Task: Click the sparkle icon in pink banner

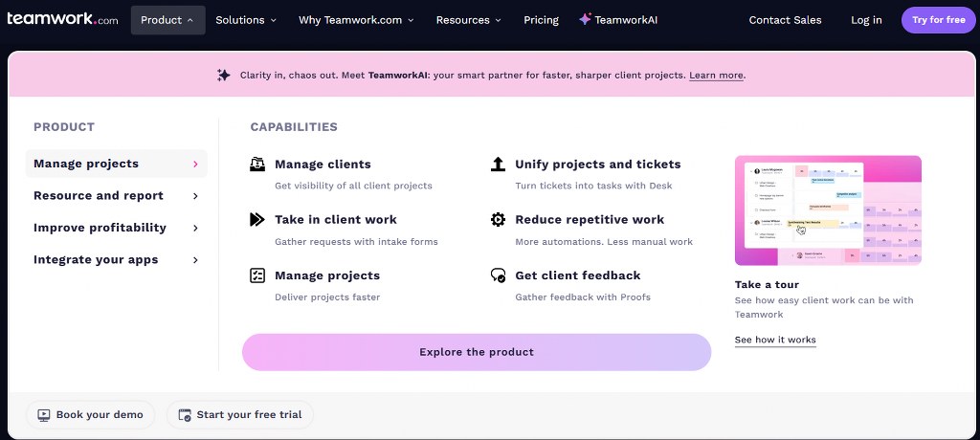Action: pos(223,75)
